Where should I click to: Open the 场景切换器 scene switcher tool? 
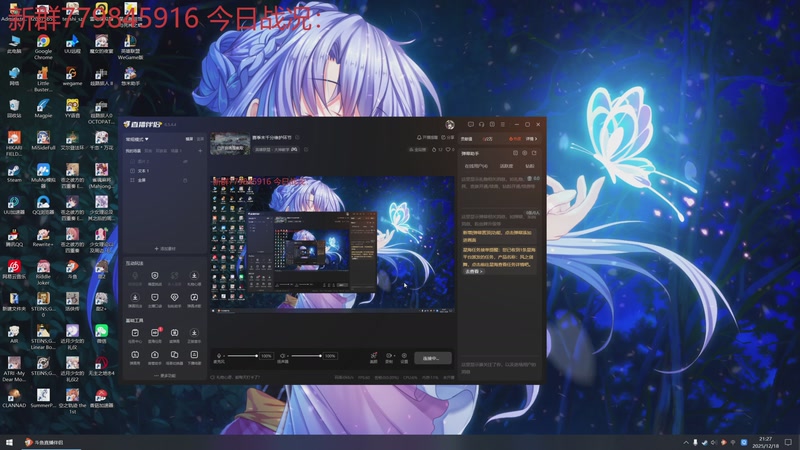pyautogui.click(x=174, y=357)
